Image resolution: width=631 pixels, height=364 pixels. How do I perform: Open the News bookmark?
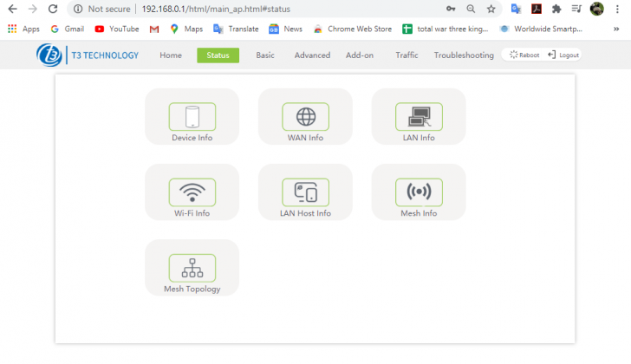[286, 29]
